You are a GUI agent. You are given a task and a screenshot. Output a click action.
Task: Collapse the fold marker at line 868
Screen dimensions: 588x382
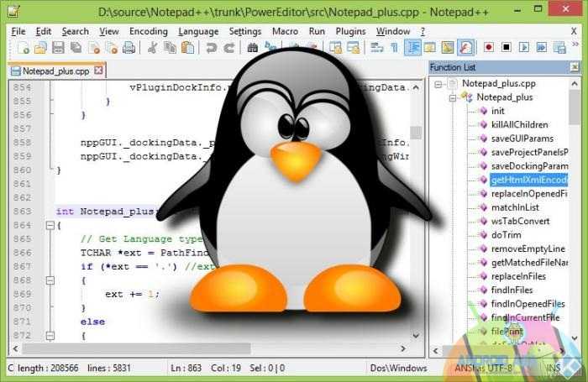click(50, 280)
